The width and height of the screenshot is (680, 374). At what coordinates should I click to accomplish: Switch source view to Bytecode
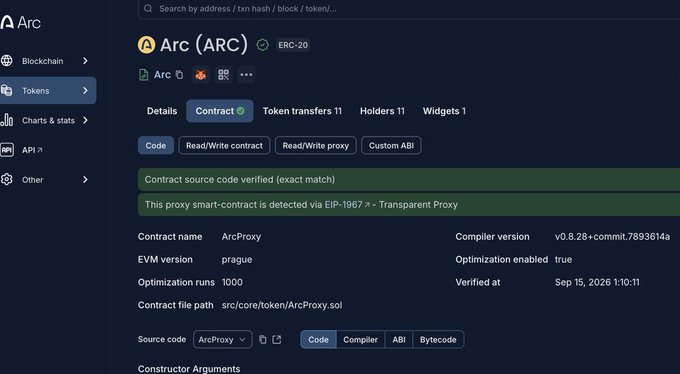pos(438,340)
